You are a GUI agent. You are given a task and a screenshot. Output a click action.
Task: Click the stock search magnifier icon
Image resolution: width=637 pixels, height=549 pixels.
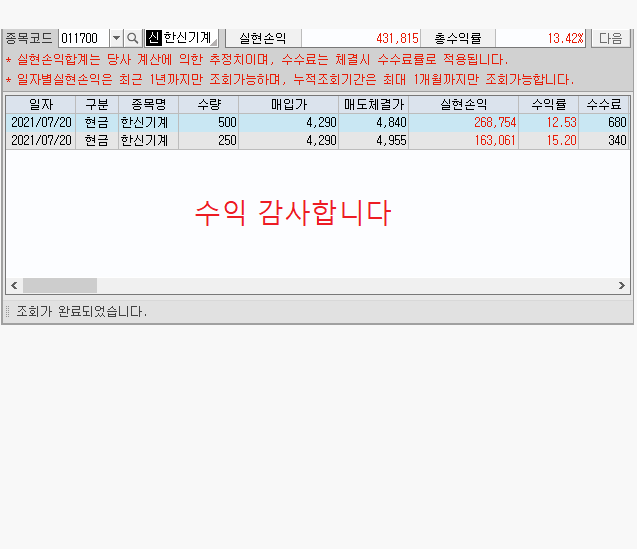click(133, 38)
